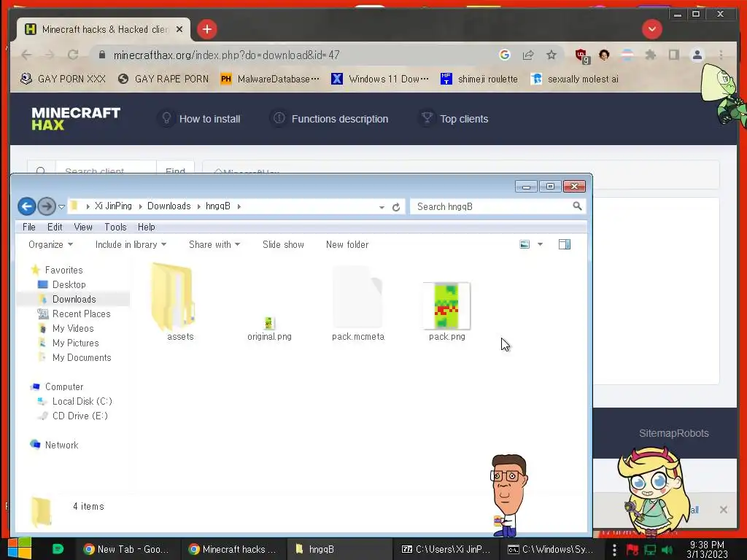Open the Windows 11 Dow… bookmark
The image size is (747, 560).
pos(379,79)
